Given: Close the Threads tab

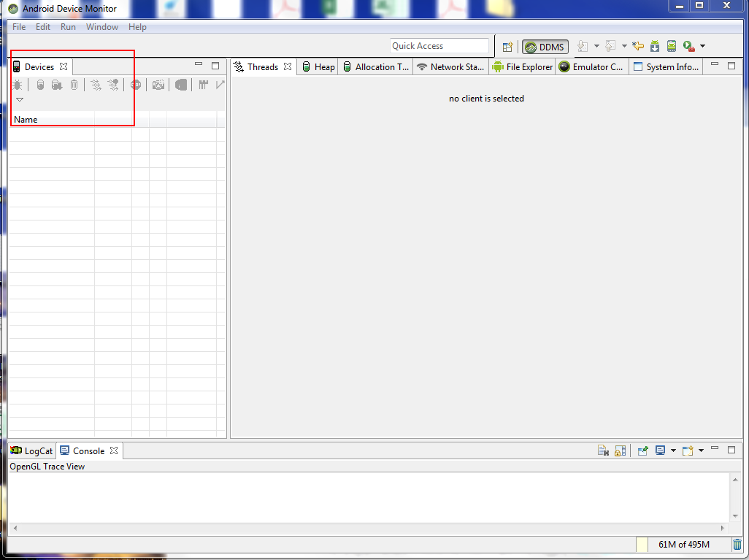Looking at the screenshot, I should (288, 66).
